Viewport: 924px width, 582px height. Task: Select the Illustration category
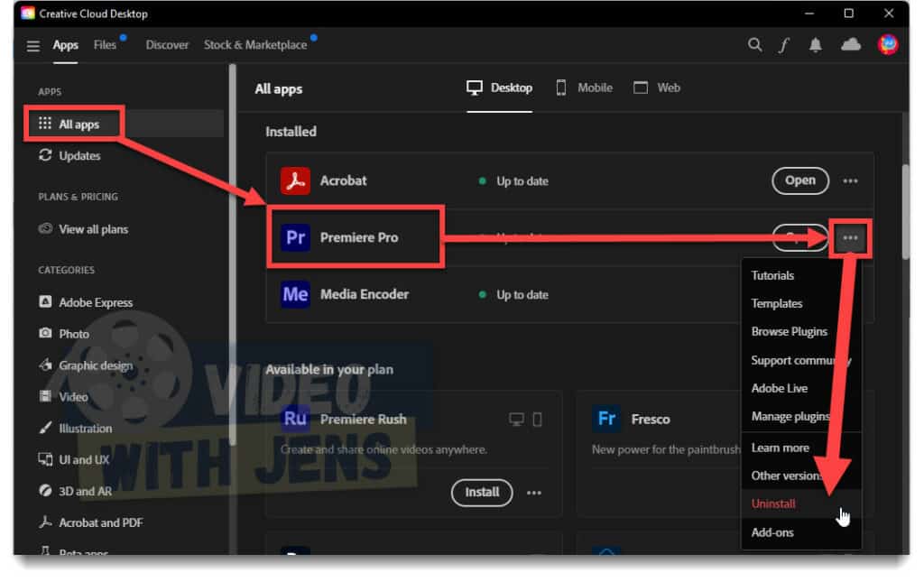coord(75,429)
